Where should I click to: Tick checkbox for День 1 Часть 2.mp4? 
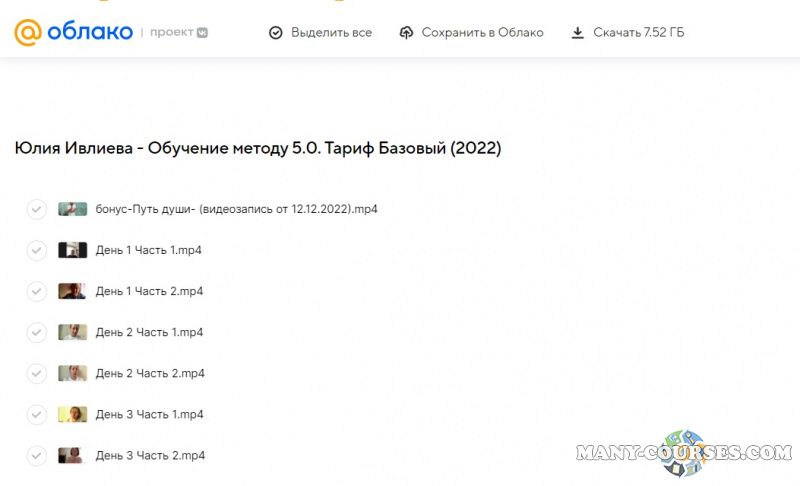37,291
